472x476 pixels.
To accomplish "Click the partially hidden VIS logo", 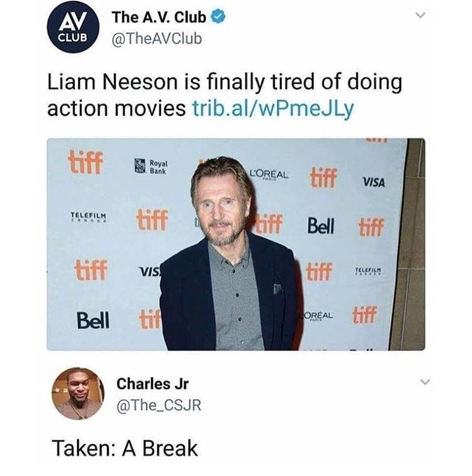I will [149, 271].
